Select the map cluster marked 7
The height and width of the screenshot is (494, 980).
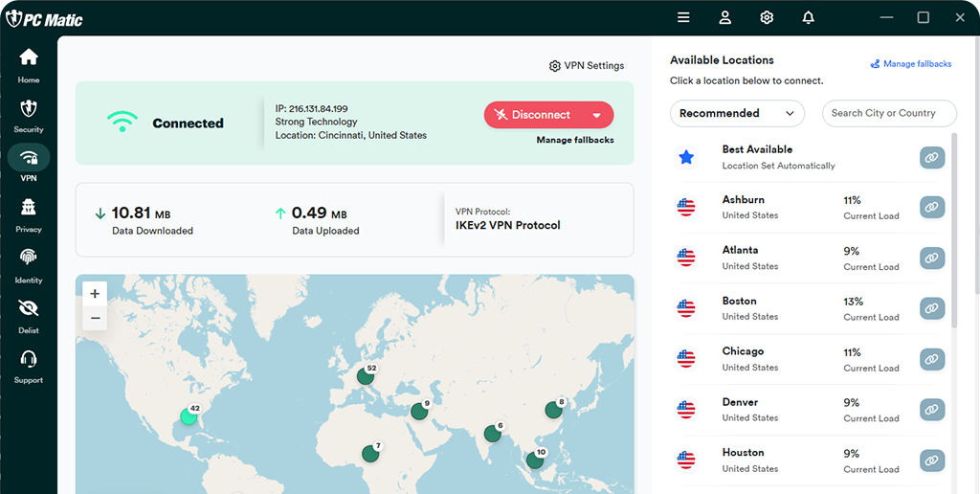(370, 454)
